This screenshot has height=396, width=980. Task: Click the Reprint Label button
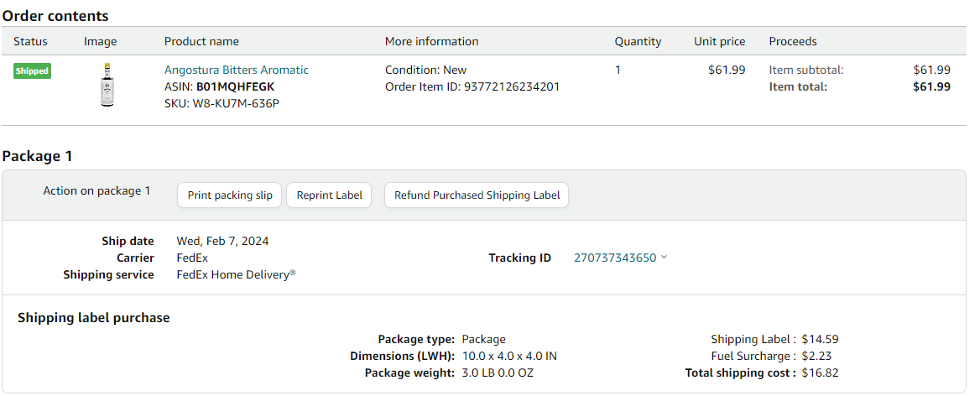point(330,195)
